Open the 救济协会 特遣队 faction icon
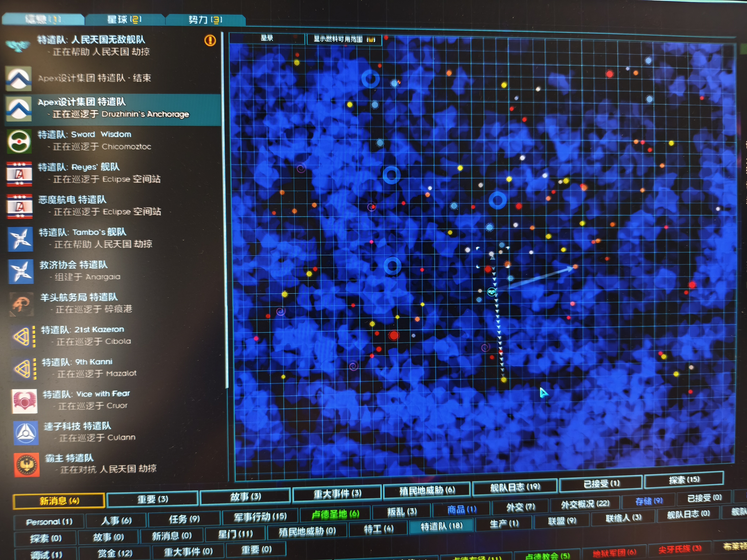747x560 pixels. pyautogui.click(x=21, y=271)
